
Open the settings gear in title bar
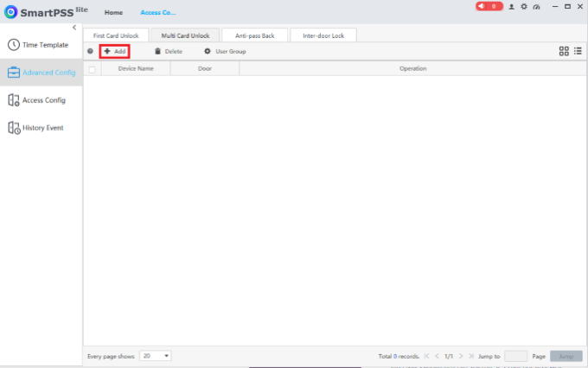tap(524, 7)
